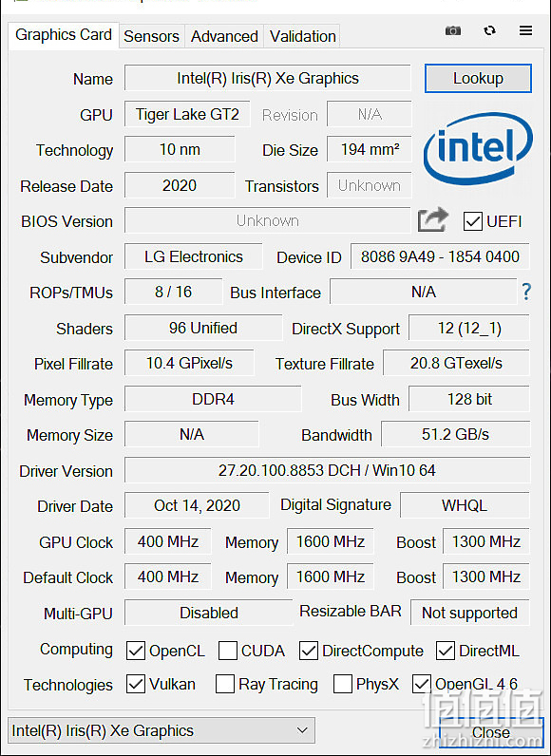Click the BIOS share/export arrow icon

coord(432,219)
